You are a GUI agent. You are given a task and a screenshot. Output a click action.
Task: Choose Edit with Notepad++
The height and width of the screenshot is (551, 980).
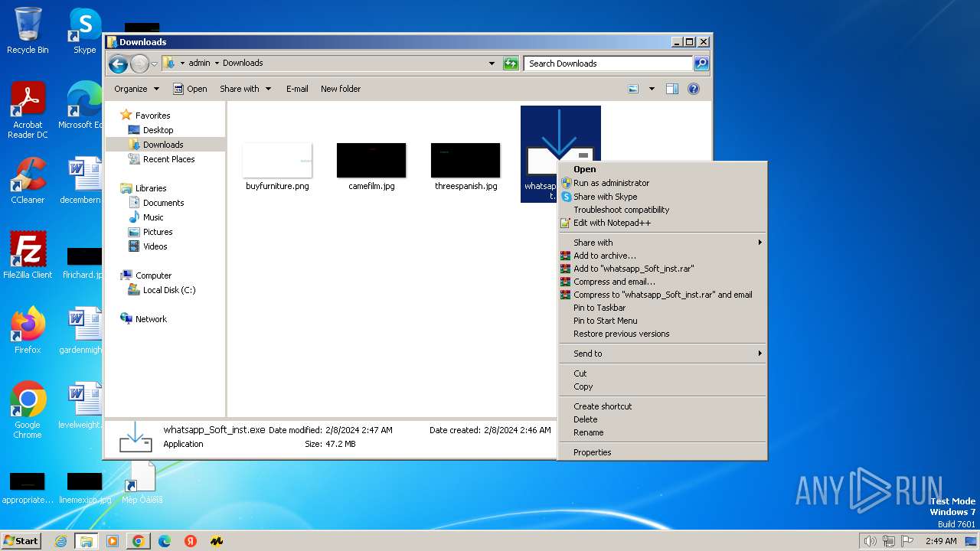pos(662,223)
